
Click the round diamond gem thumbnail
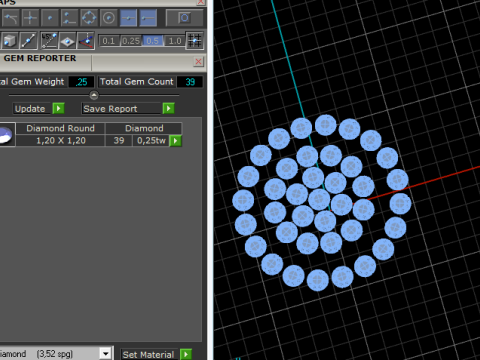[x=7, y=135]
